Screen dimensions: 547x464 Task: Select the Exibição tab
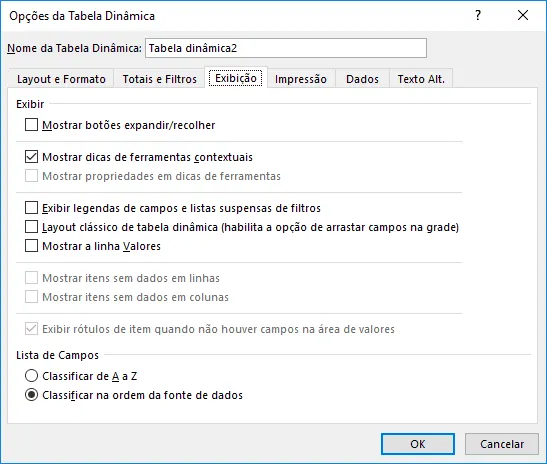point(236,78)
